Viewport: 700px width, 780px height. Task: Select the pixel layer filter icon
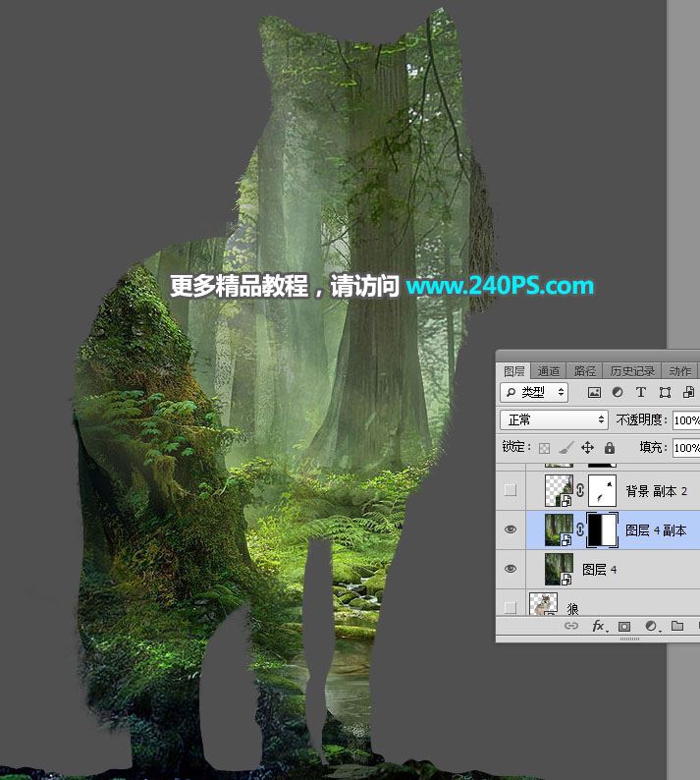[x=594, y=392]
